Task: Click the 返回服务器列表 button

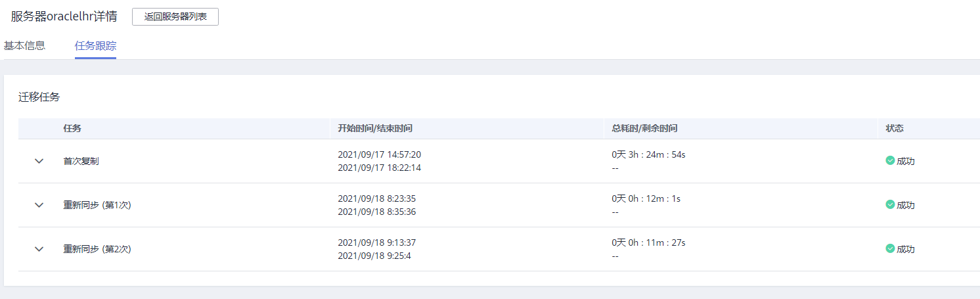Action: pyautogui.click(x=175, y=17)
